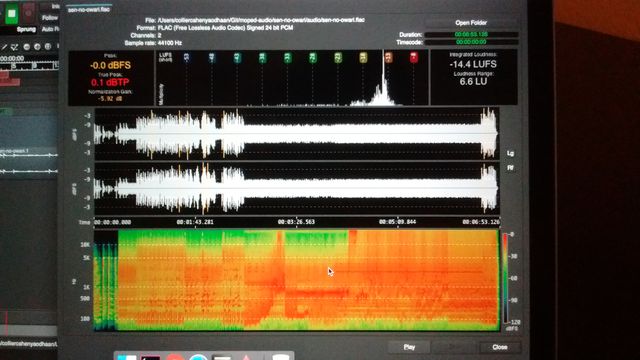Click the upper channel waveform display

click(297, 133)
